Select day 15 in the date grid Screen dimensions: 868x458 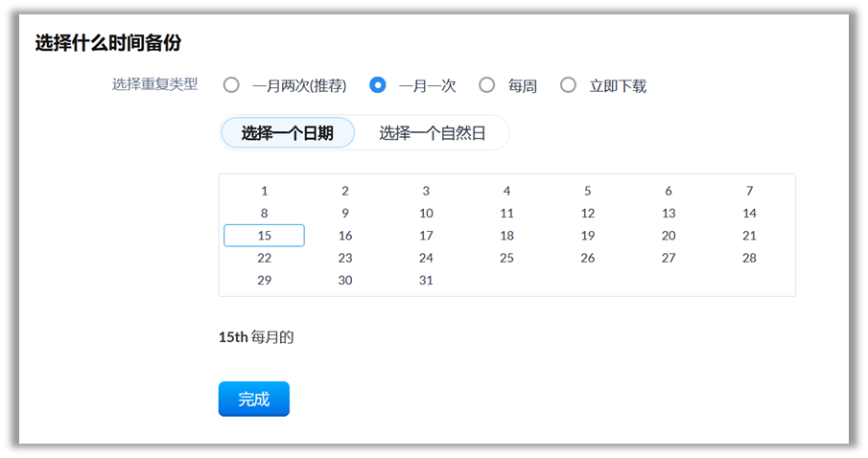pos(265,236)
